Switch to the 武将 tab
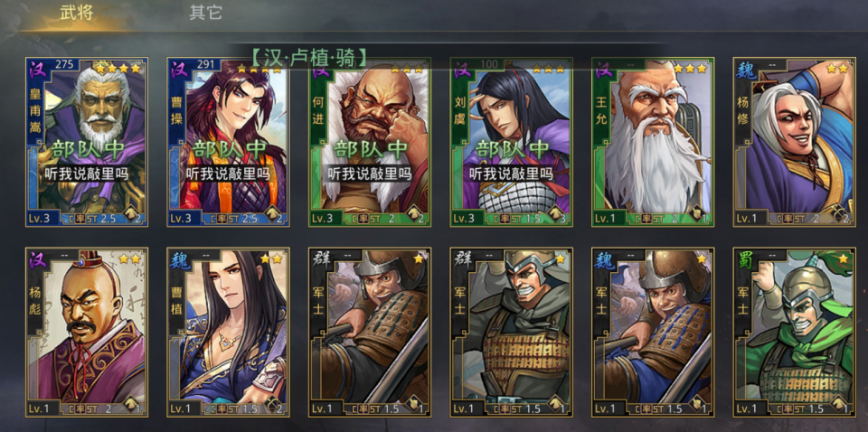This screenshot has height=432, width=868. (76, 14)
